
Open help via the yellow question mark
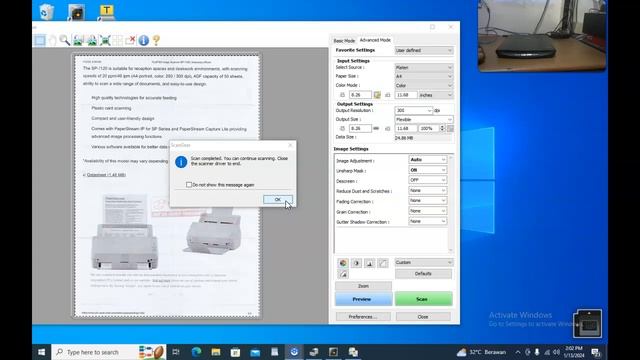(156, 40)
